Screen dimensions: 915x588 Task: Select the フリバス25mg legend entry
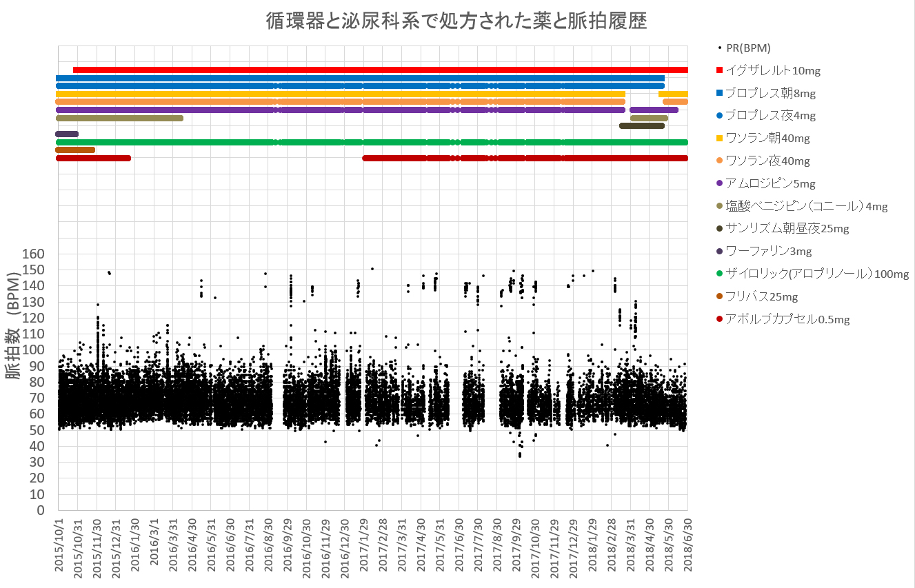point(762,297)
